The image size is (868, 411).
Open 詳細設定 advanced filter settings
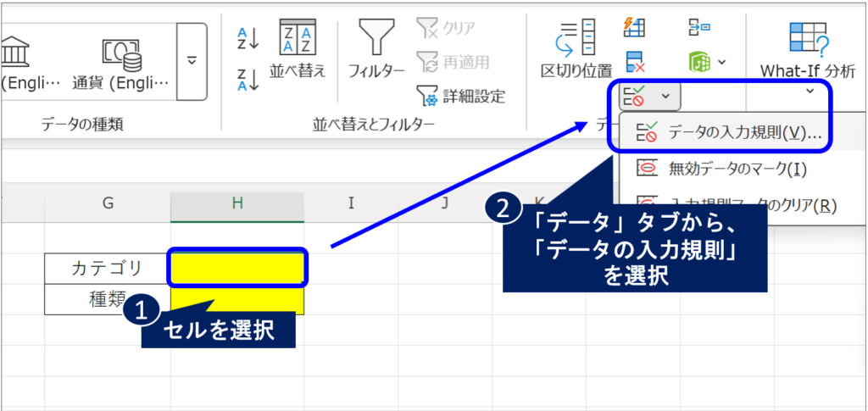[461, 96]
